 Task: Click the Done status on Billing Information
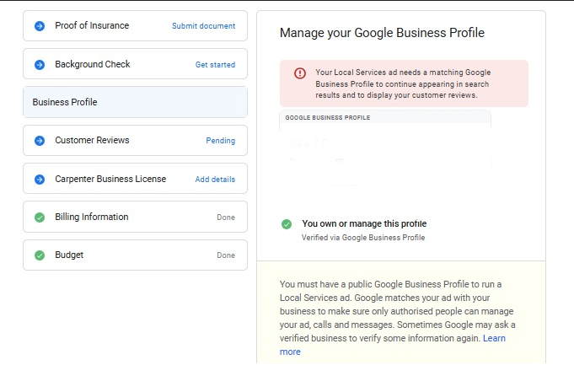226,217
